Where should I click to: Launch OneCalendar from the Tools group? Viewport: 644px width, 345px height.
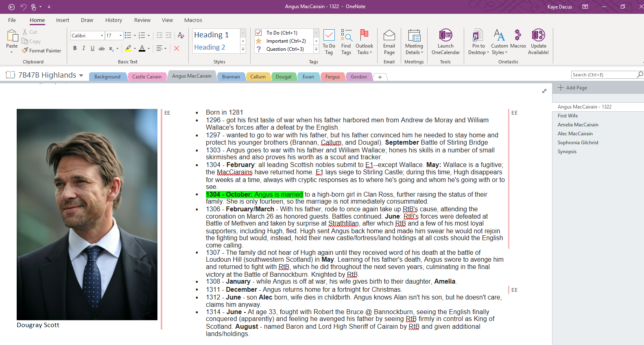coord(445,36)
